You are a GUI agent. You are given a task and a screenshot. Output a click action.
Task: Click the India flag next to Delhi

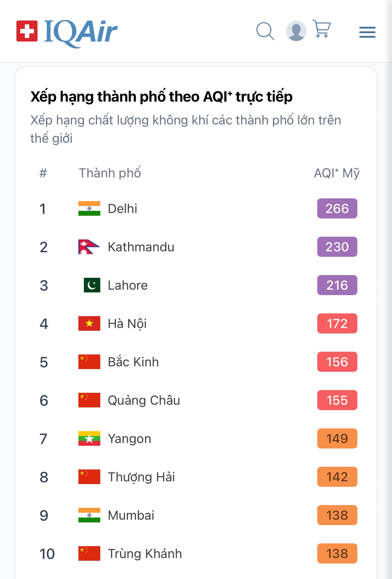89,208
